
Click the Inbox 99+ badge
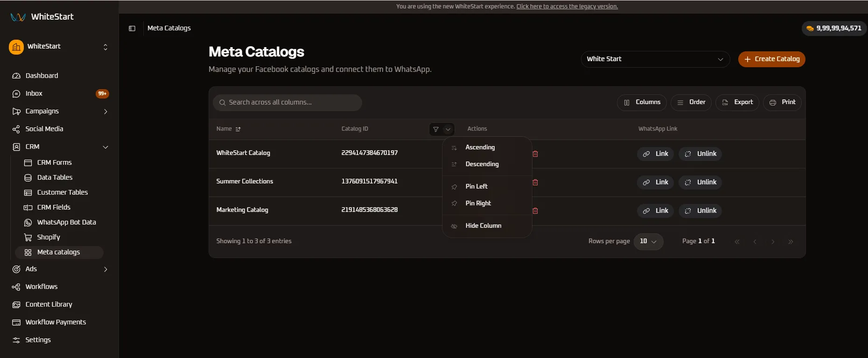pyautogui.click(x=102, y=93)
